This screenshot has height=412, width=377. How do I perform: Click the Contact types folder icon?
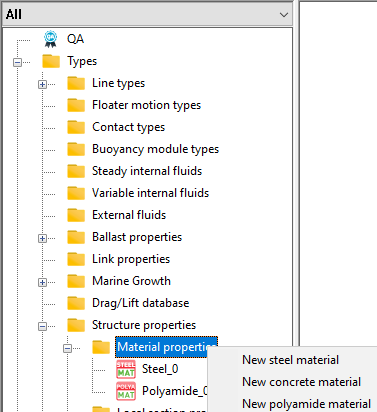(76, 127)
